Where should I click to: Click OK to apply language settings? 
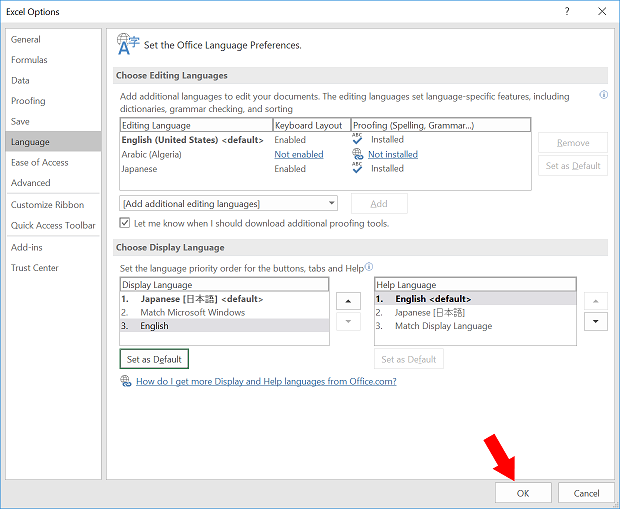pos(523,493)
